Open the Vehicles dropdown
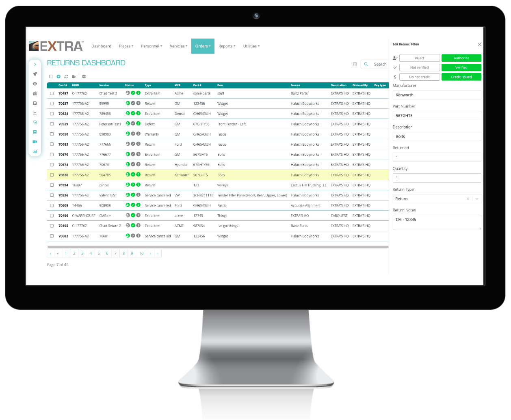511x420 pixels. [178, 46]
